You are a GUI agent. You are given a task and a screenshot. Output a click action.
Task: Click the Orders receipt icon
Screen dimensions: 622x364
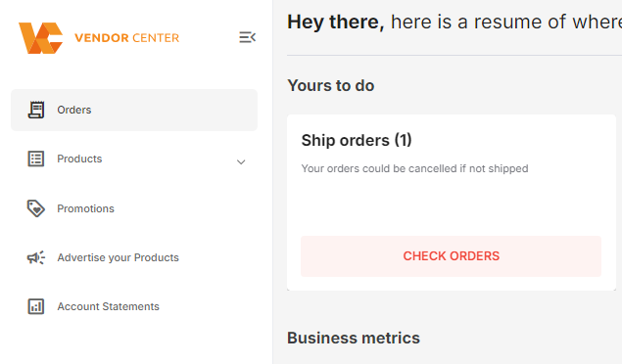pos(35,110)
